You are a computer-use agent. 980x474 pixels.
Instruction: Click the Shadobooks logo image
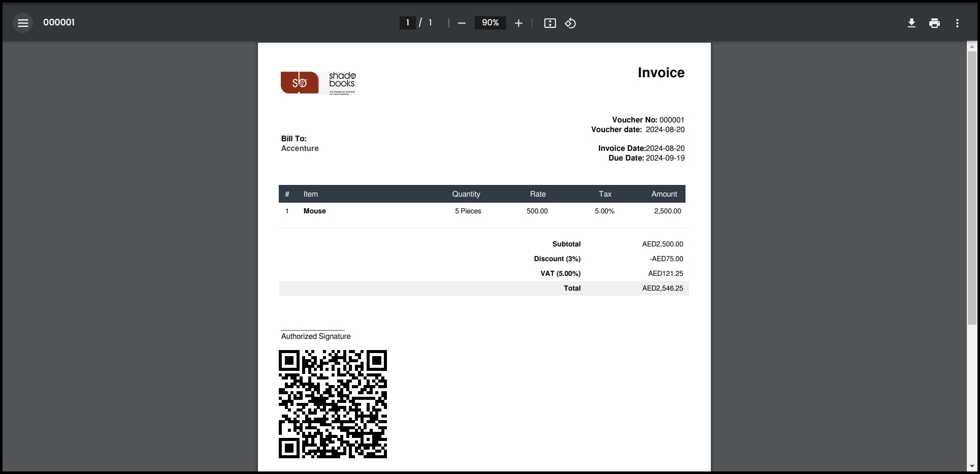318,83
